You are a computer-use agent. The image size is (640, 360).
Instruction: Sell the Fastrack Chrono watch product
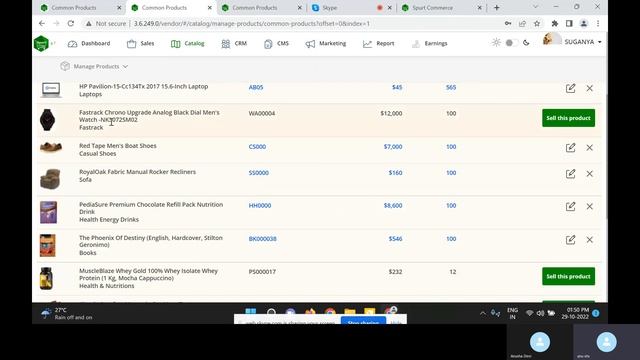tap(568, 118)
